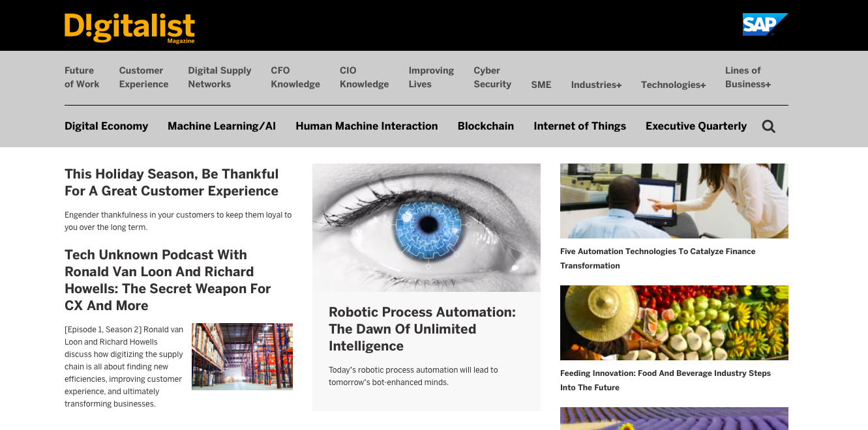868x430 pixels.
Task: Click the "[Episode 1, Season 2]" podcast description
Action: tap(124, 367)
